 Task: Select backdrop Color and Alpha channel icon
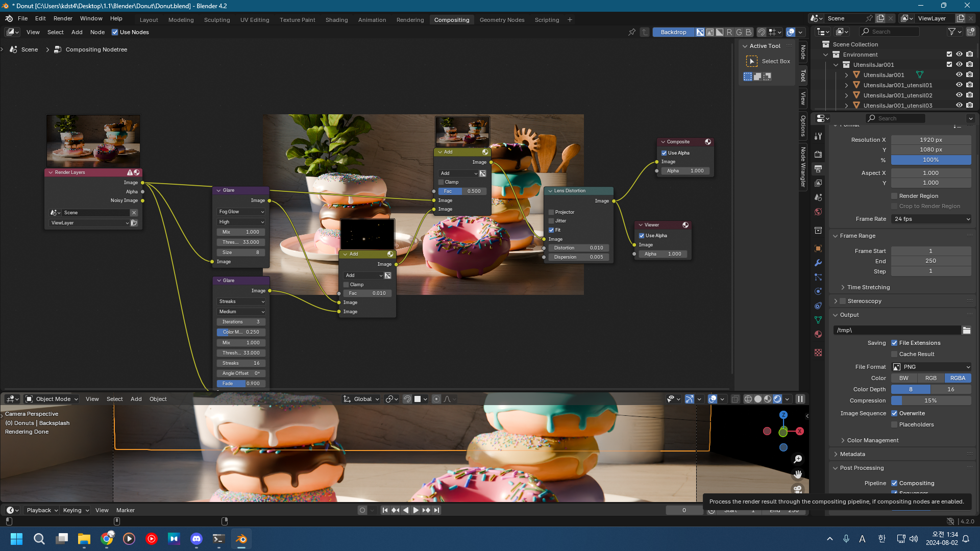700,32
